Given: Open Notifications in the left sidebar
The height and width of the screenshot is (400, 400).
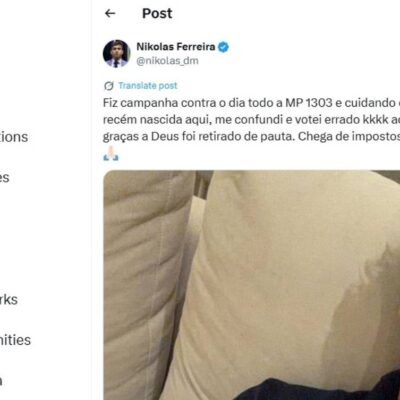Looking at the screenshot, I should coord(14,137).
